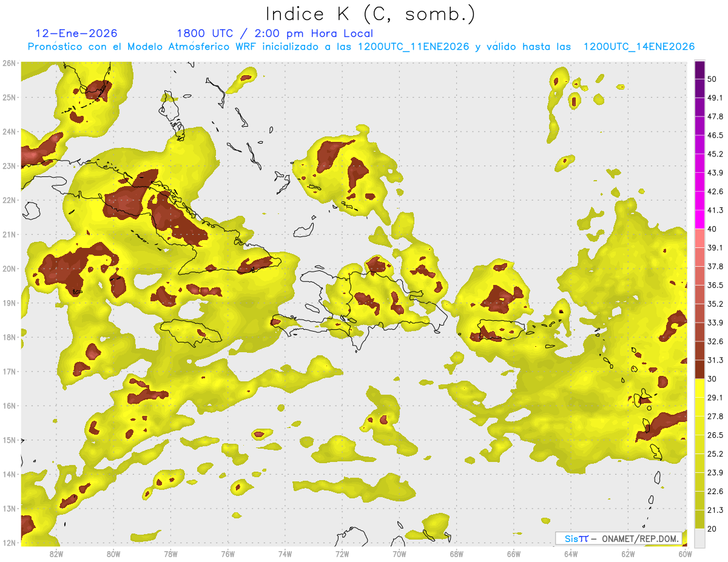Click legend value 47.8
The width and height of the screenshot is (728, 562).
click(x=715, y=116)
